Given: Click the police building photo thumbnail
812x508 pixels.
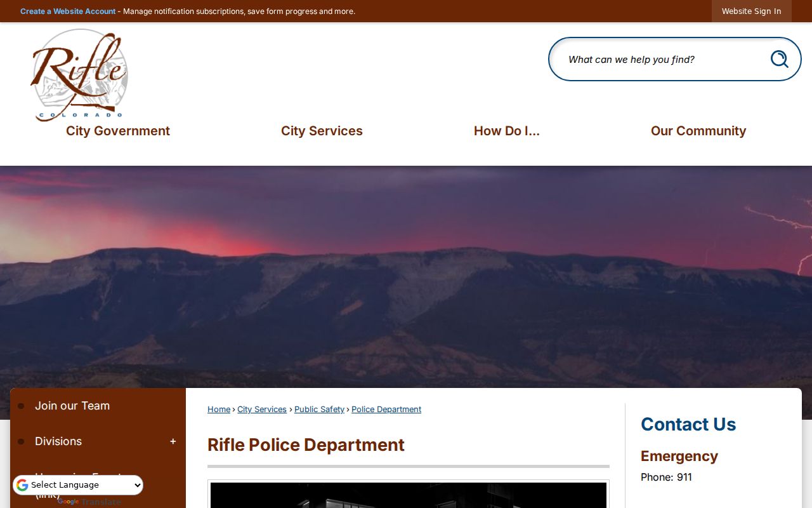Looking at the screenshot, I should coord(409,495).
